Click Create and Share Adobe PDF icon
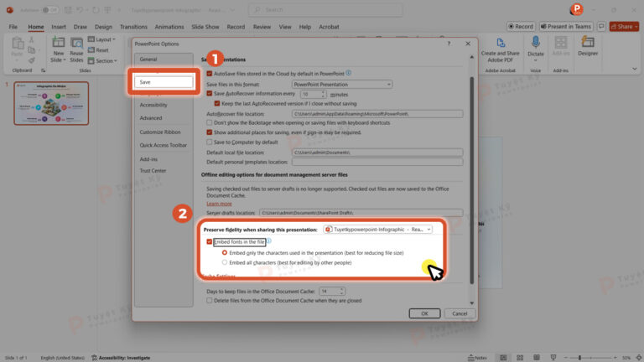Image resolution: width=644 pixels, height=362 pixels. pyautogui.click(x=501, y=43)
